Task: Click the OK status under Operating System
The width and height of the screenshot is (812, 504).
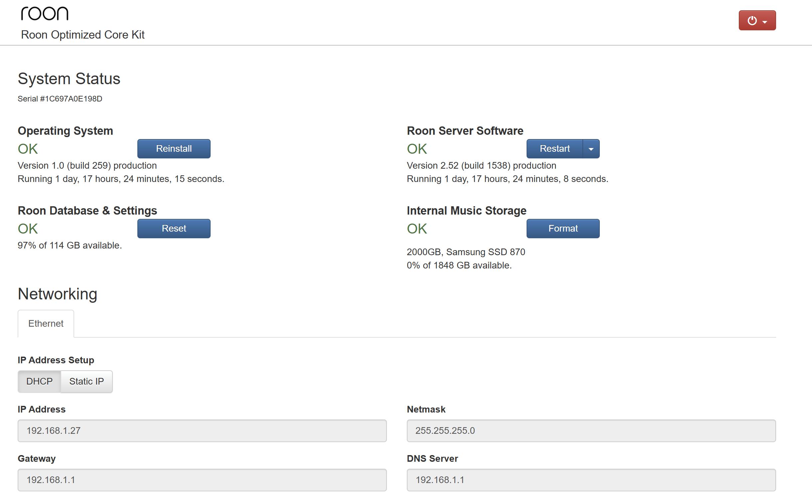Action: (x=28, y=149)
